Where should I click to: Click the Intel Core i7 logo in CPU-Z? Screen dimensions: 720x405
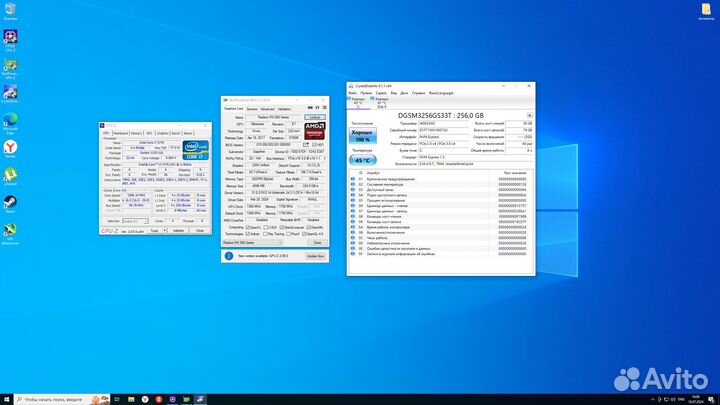coord(196,150)
